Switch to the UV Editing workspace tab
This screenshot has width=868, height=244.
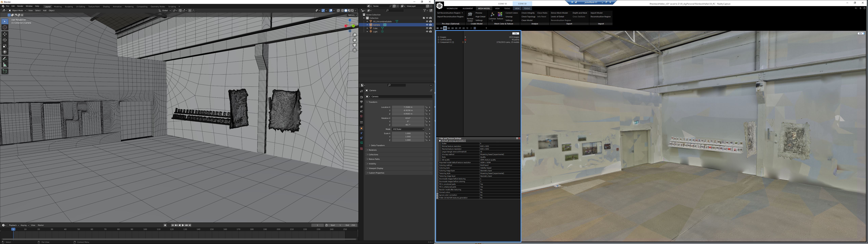pyautogui.click(x=80, y=6)
